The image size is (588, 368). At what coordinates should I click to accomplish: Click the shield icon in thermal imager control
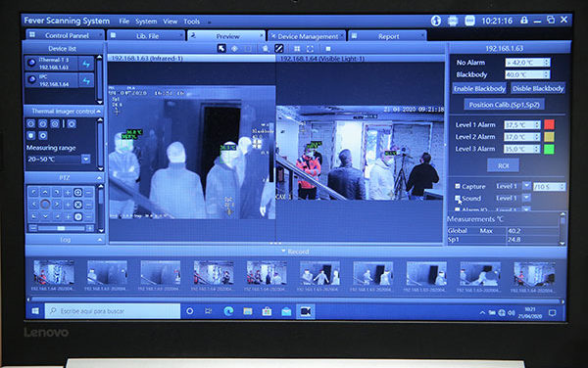31,135
